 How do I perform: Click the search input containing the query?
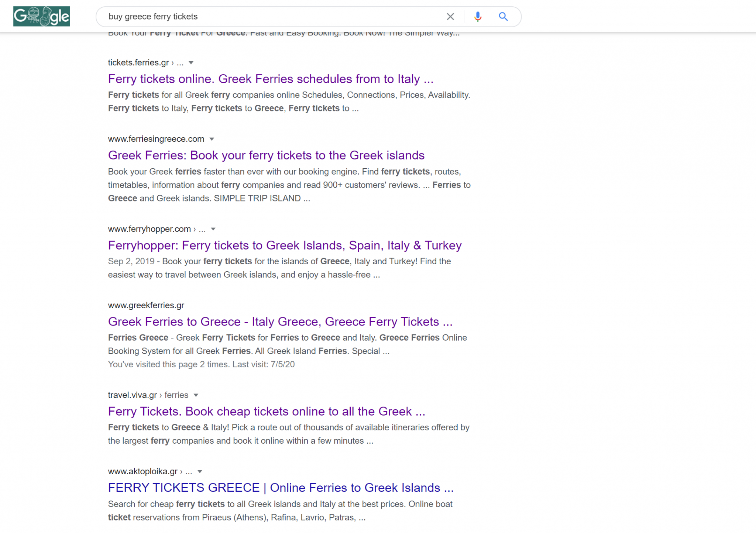coord(258,16)
